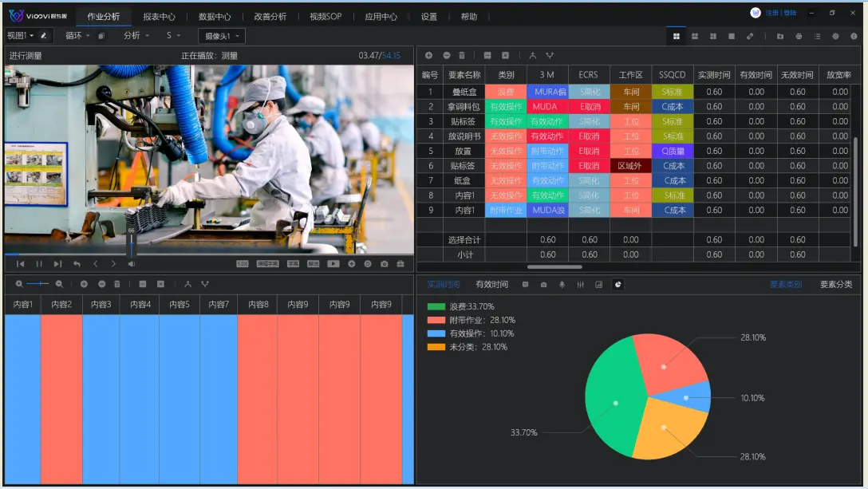The height and width of the screenshot is (489, 868).
Task: Click the 区域外 cell in row 6
Action: [x=630, y=166]
